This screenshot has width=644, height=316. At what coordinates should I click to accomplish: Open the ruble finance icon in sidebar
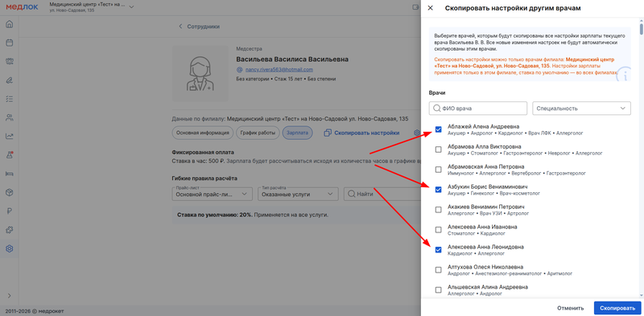(x=9, y=211)
